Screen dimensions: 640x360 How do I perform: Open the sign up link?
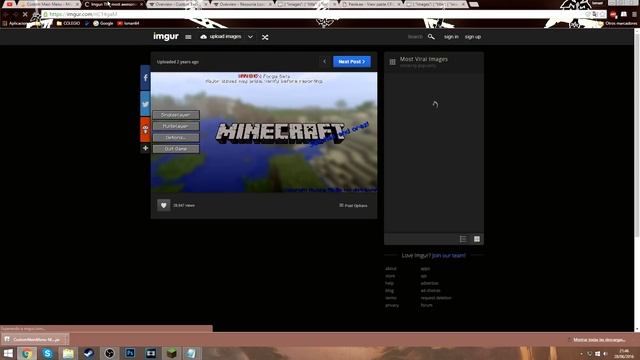473,37
